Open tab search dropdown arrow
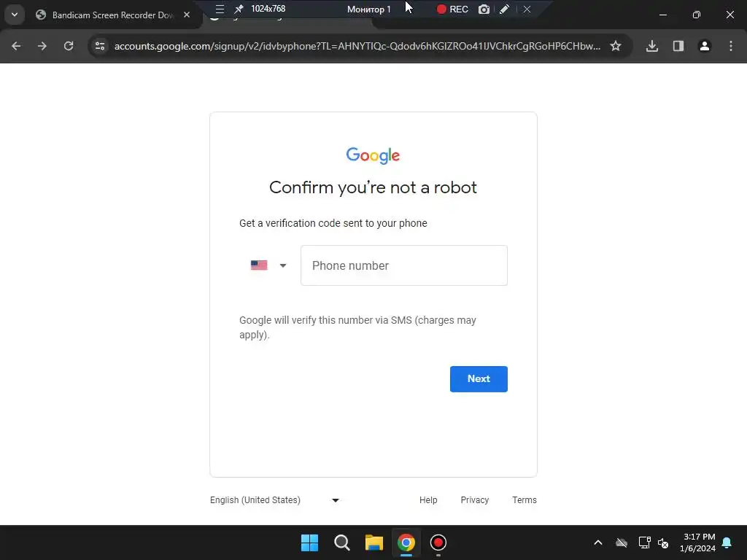This screenshot has height=560, width=747. coord(15,15)
